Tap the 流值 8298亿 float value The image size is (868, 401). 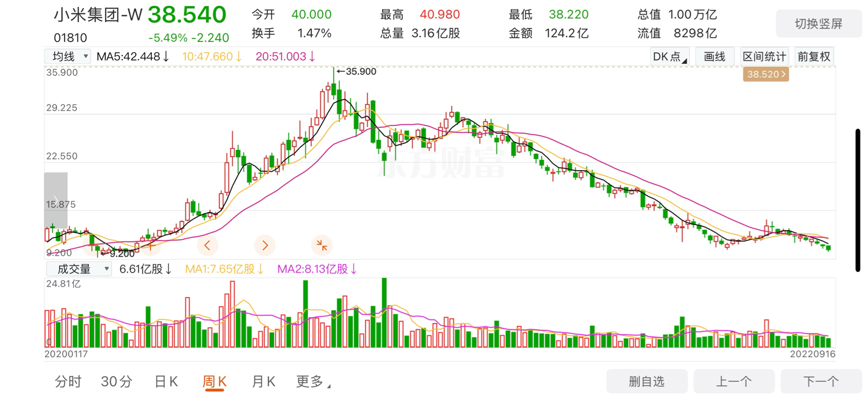coord(677,33)
